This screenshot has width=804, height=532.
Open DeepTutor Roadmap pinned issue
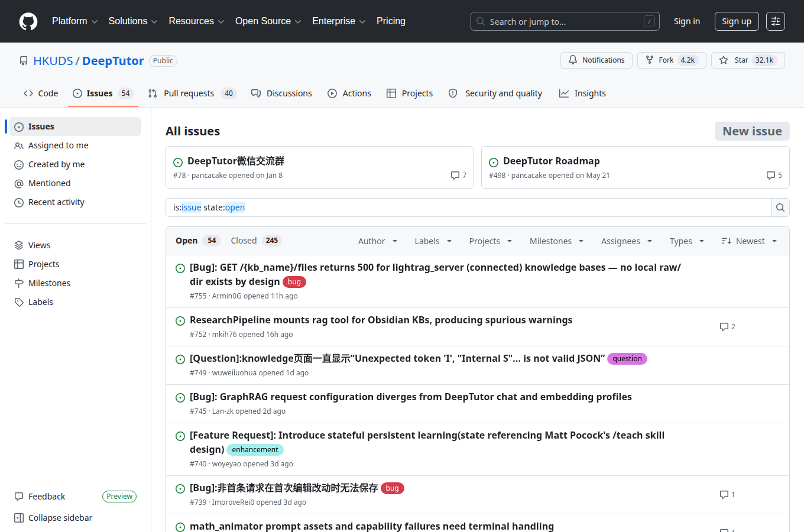(551, 161)
